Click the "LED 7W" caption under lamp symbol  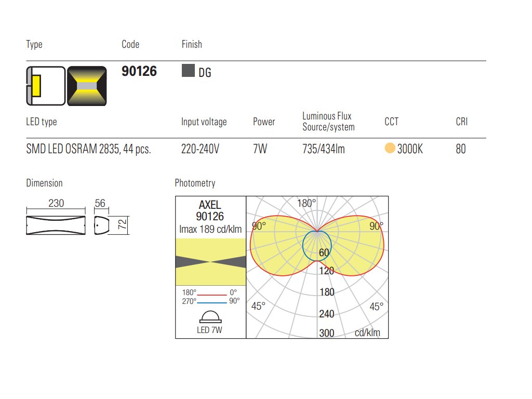point(209,330)
